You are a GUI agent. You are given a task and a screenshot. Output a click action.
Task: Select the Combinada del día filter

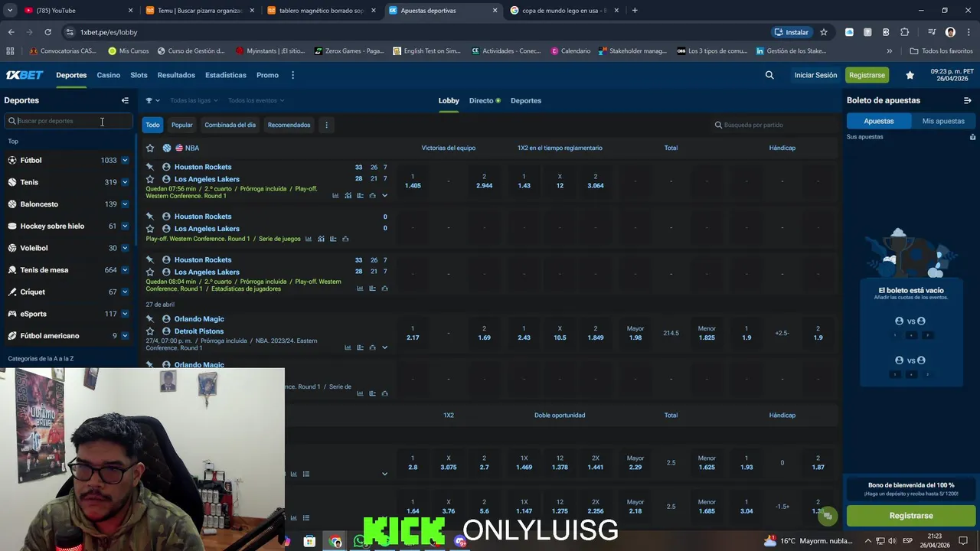pos(230,125)
